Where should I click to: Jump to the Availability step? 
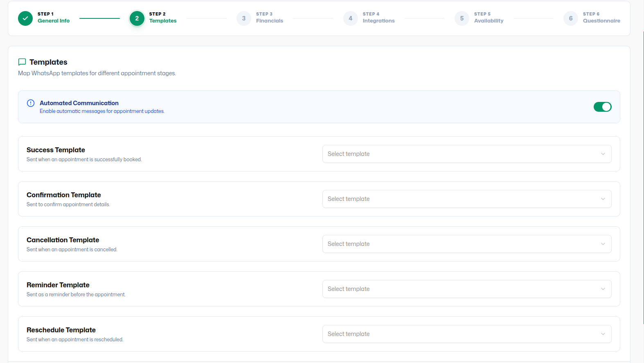489,21
